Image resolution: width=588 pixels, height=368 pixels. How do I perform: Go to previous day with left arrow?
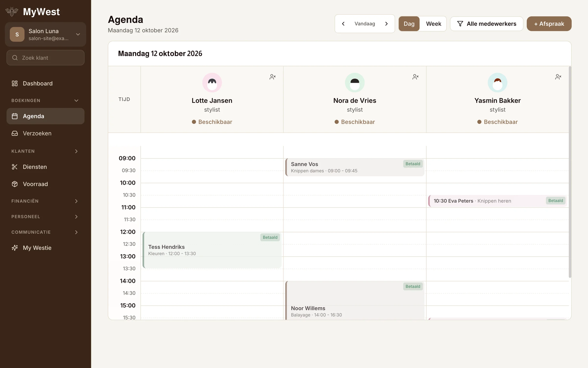click(343, 24)
